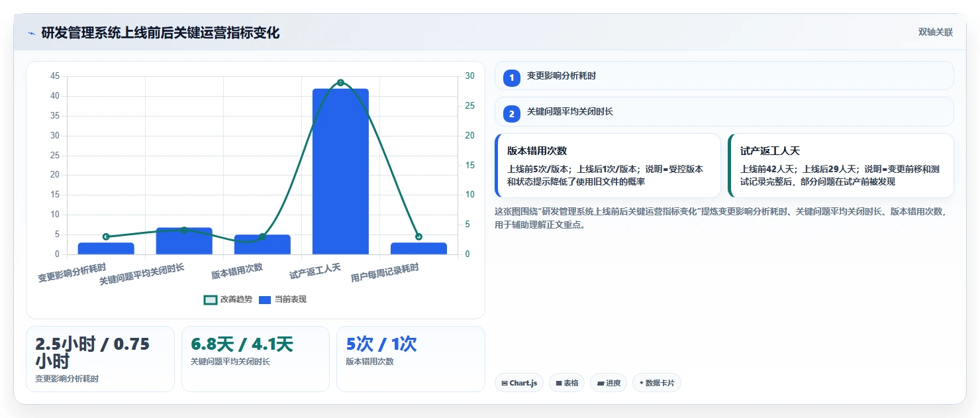Viewport: 980px width, 418px height.
Task: Open the 试产返工人天 detail card
Action: 841,166
